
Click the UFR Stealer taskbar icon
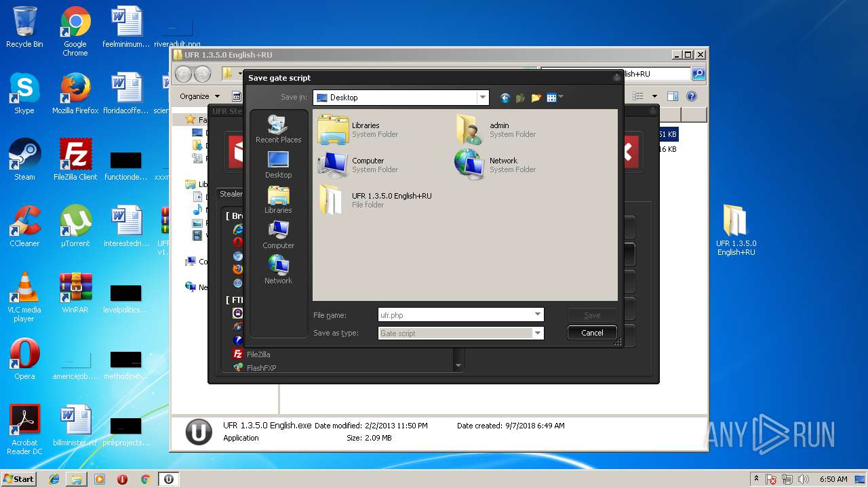click(168, 479)
